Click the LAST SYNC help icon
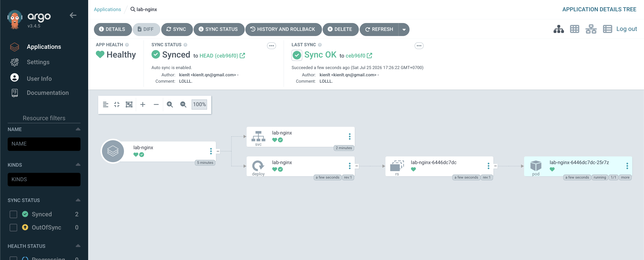 320,45
